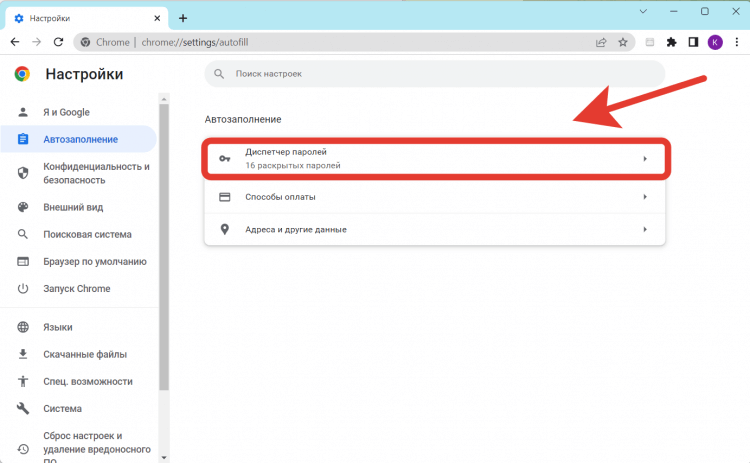The width and height of the screenshot is (750, 463).
Task: Click the browser forward arrow
Action: pos(36,42)
